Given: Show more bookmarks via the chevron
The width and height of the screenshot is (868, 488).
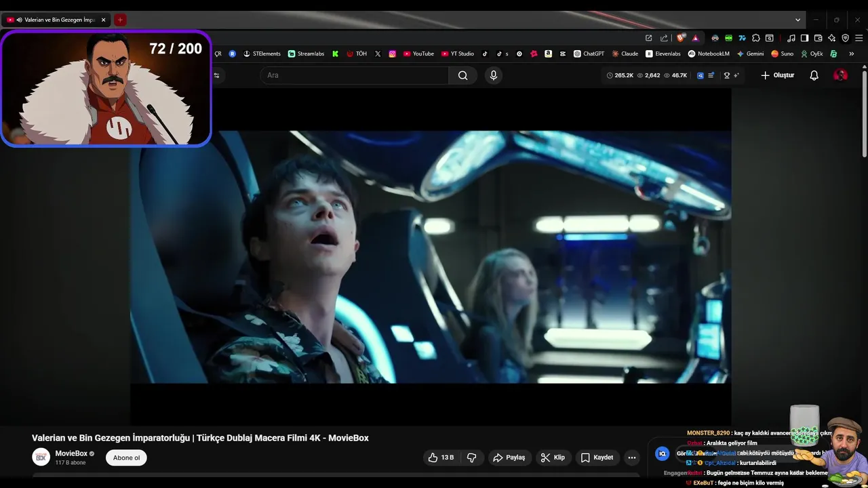Looking at the screenshot, I should tap(851, 54).
